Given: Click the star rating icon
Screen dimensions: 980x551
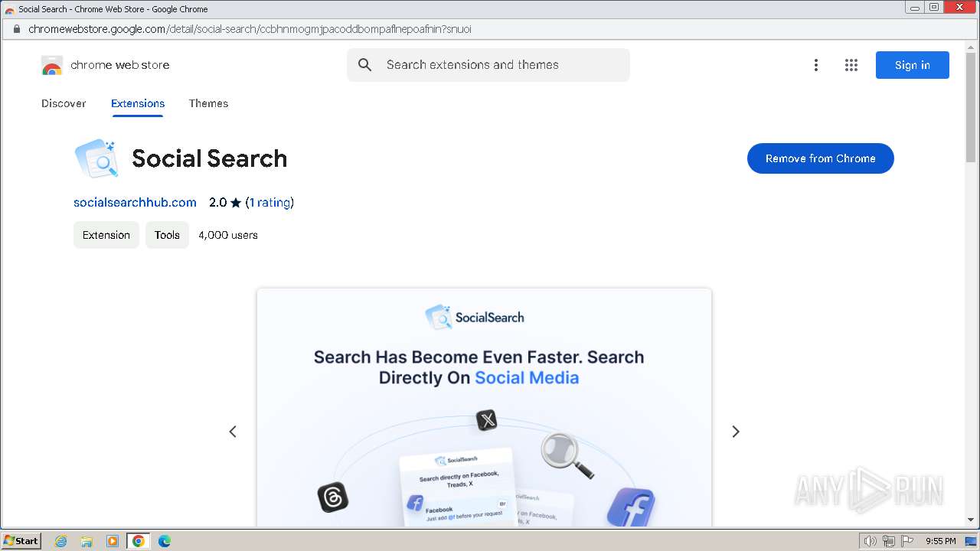Looking at the screenshot, I should (236, 203).
